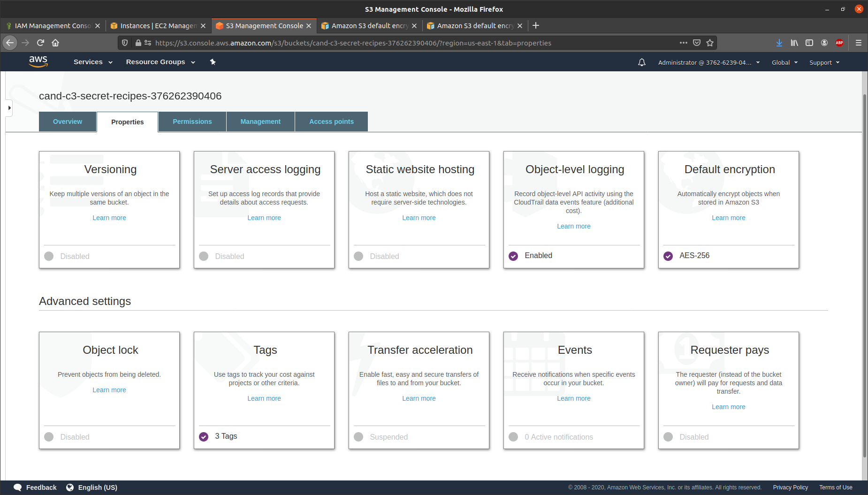Viewport: 868px width, 495px height.
Task: Open the Terms of Use link
Action: pyautogui.click(x=836, y=487)
